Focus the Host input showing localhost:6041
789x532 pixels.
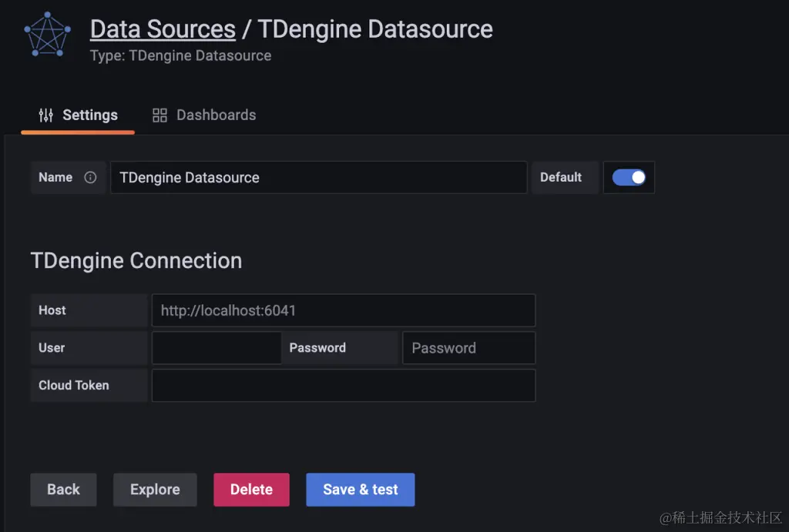pyautogui.click(x=344, y=310)
